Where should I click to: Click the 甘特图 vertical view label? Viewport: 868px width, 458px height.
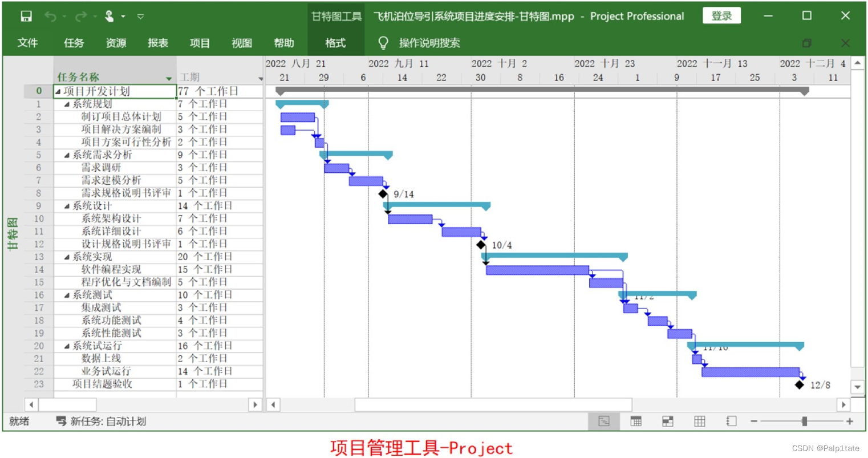13,233
